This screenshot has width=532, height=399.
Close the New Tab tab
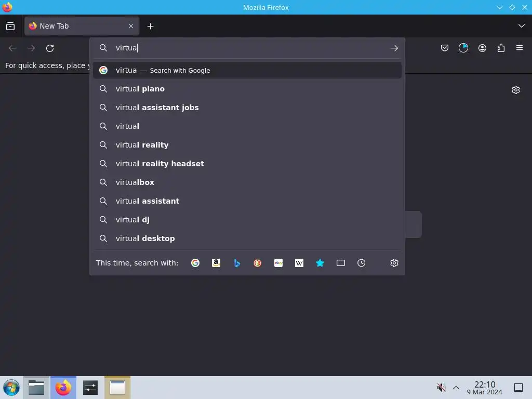[131, 26]
